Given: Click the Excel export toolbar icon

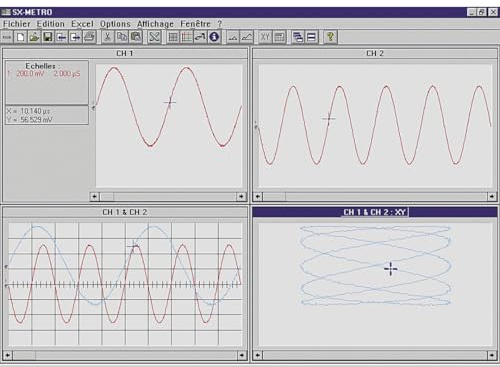Looking at the screenshot, I should (x=154, y=37).
